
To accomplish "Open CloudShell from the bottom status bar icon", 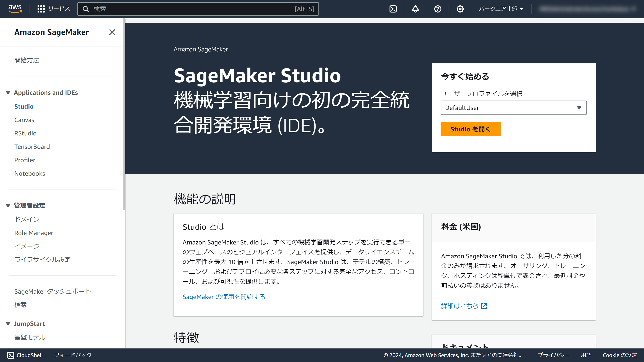I will coord(11,355).
